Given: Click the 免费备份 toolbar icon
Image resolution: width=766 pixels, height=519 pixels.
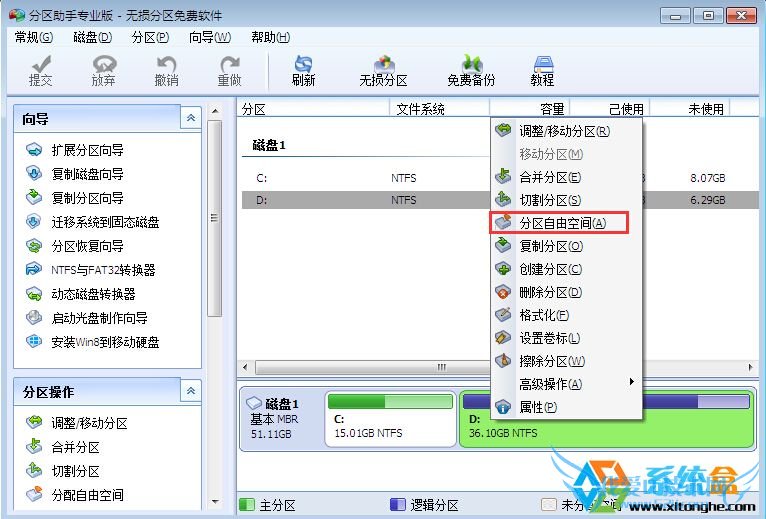Looking at the screenshot, I should point(471,71).
